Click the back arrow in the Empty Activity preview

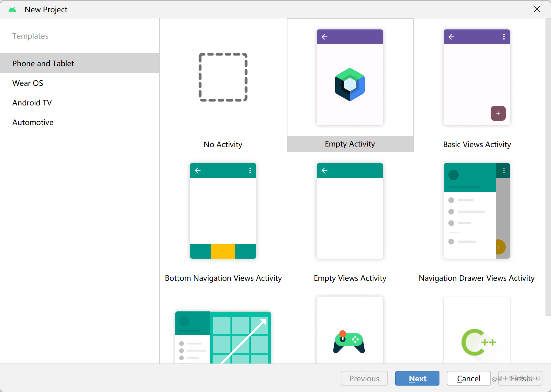pos(325,37)
